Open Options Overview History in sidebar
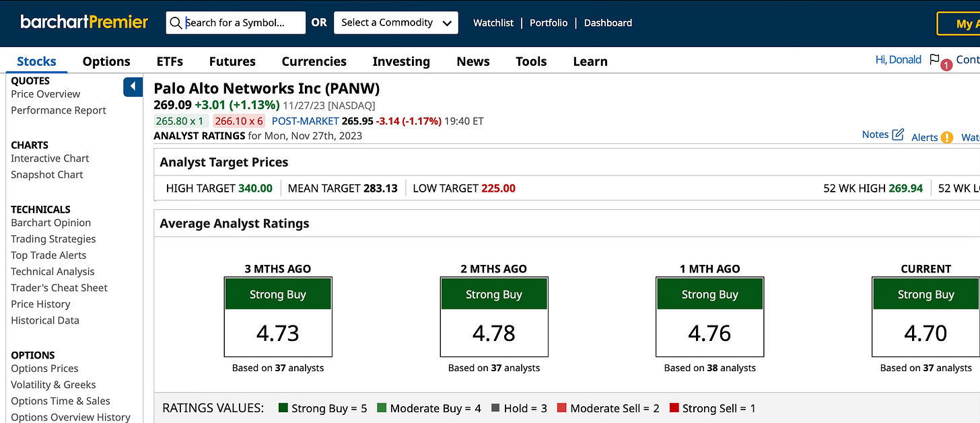Image resolution: width=980 pixels, height=423 pixels. click(71, 417)
